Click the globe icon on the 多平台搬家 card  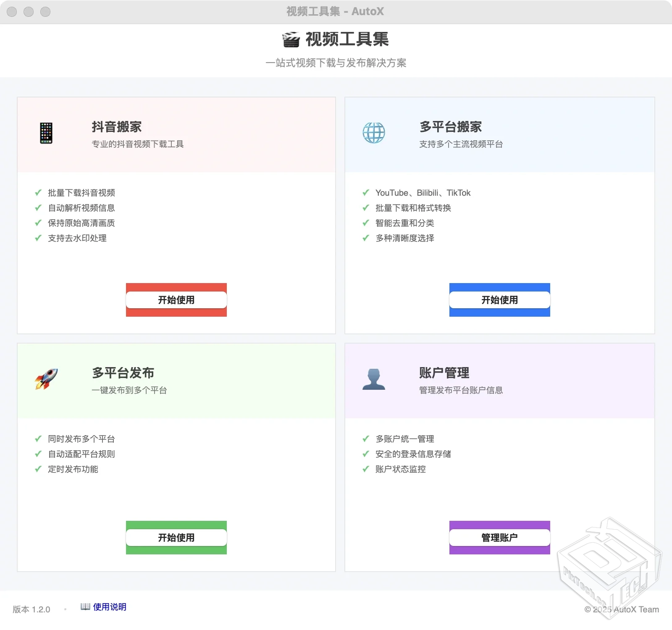point(373,133)
